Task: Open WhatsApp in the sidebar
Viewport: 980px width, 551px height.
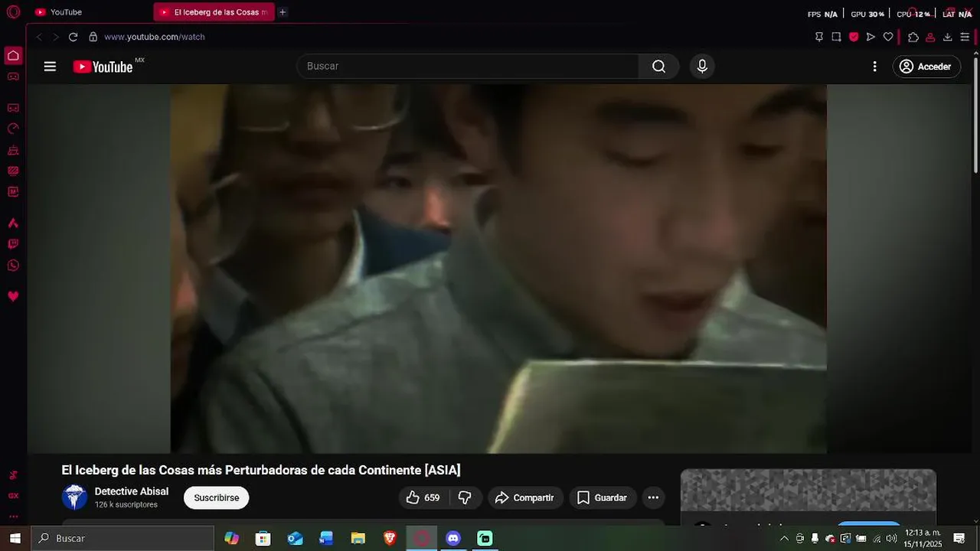Action: [x=13, y=266]
